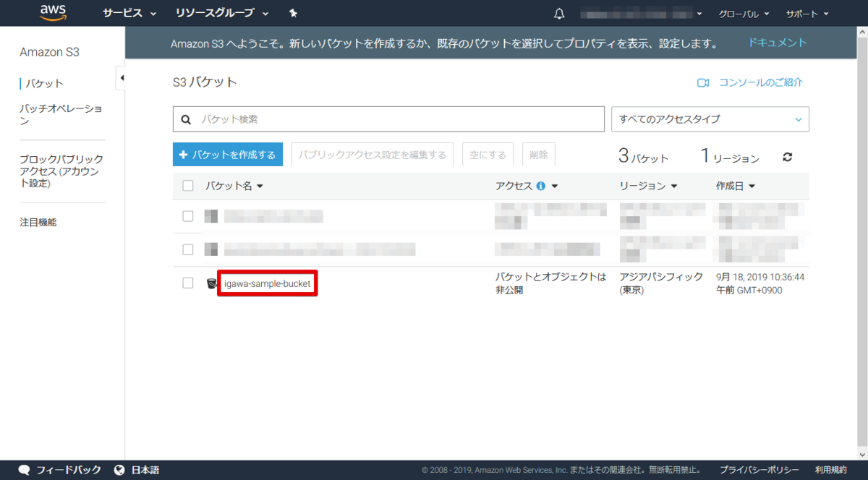This screenshot has width=868, height=480.
Task: Open the サービス menu
Action: pos(129,14)
